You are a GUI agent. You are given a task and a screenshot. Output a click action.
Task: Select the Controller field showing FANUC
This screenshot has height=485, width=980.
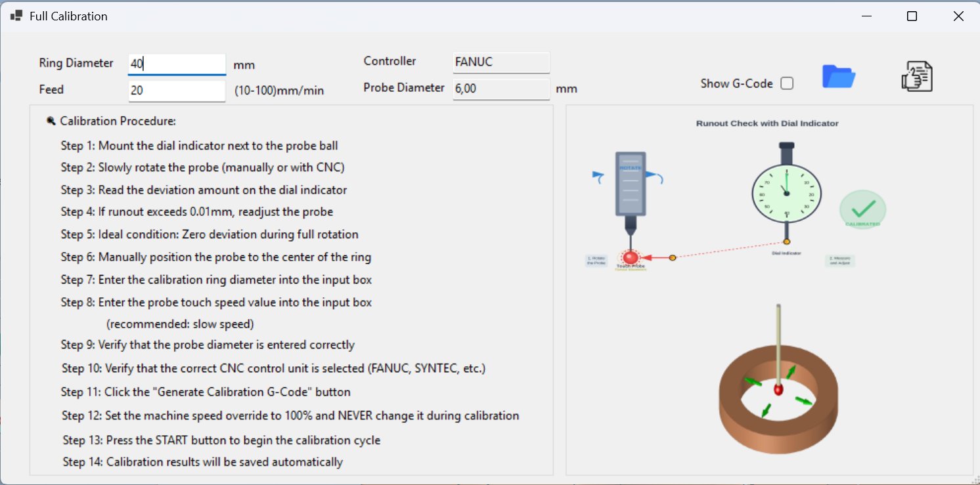pyautogui.click(x=501, y=62)
